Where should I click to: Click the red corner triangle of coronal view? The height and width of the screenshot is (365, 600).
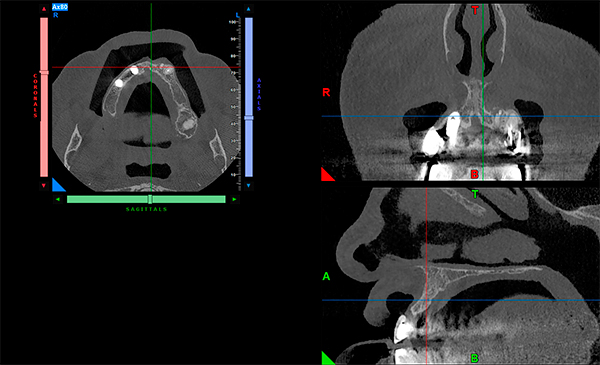327,174
